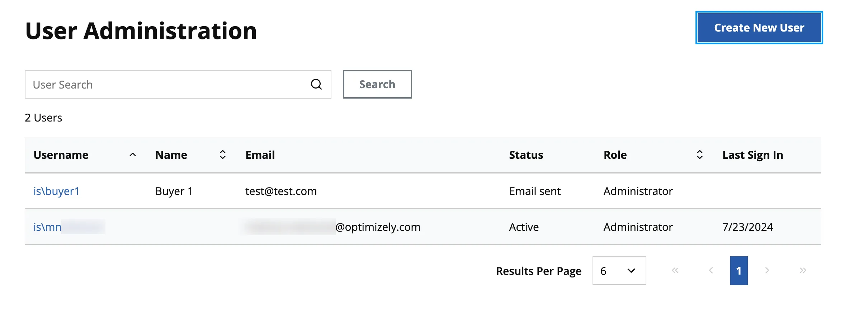The image size is (868, 309).
Task: Click the Active status cell
Action: 524,227
